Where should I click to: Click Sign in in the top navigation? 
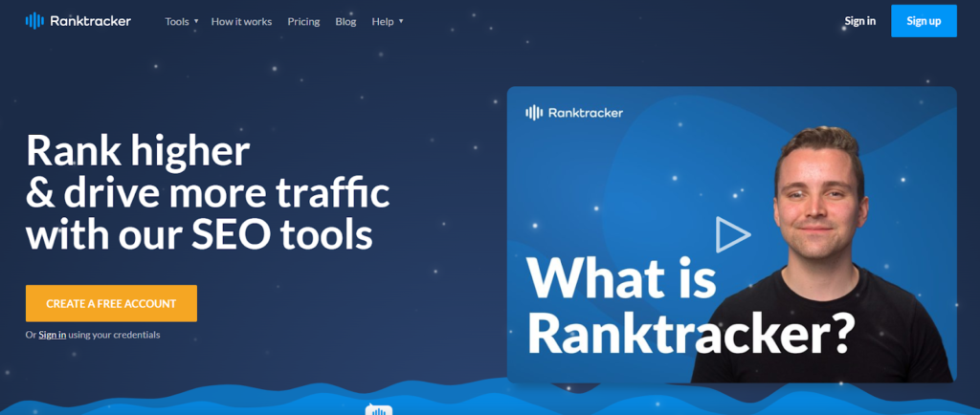859,21
